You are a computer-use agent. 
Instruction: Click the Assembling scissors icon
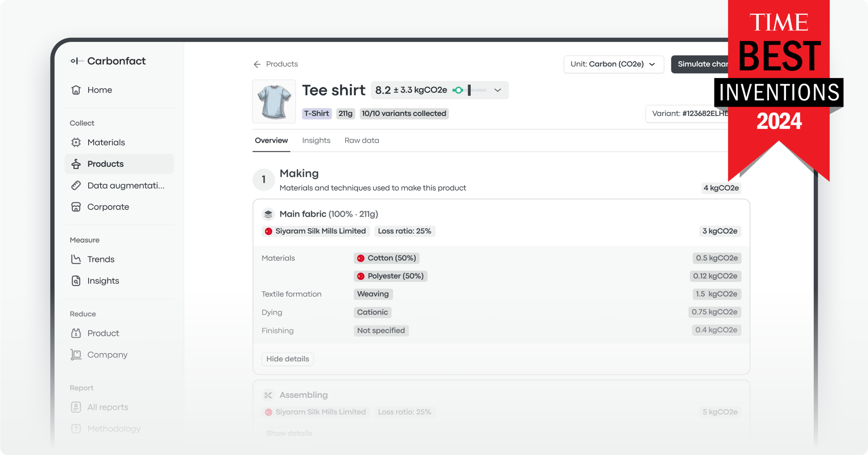[268, 395]
